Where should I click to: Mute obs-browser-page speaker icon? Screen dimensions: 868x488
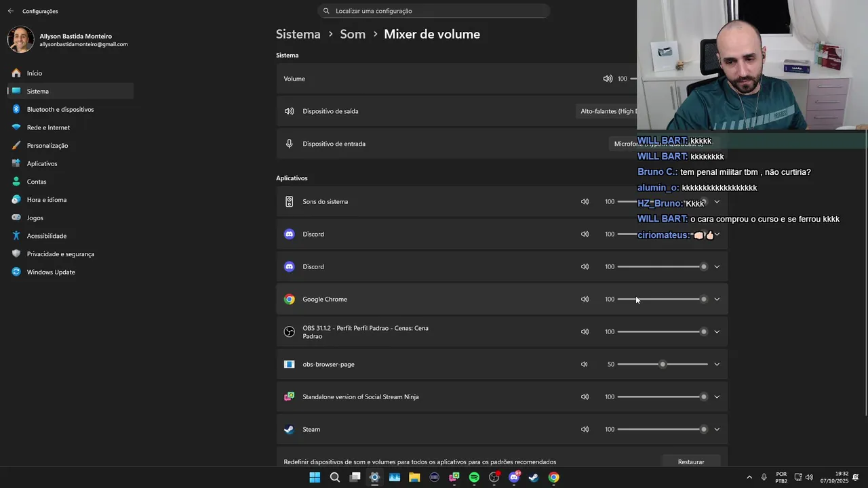coord(585,364)
